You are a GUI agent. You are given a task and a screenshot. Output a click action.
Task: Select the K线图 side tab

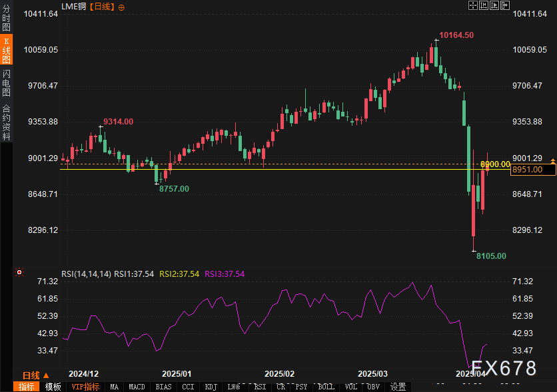pos(6,51)
